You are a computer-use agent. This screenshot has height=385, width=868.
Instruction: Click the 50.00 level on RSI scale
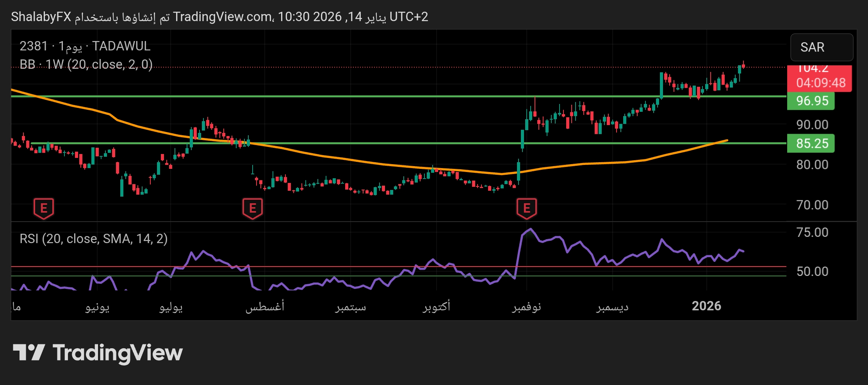pos(812,271)
